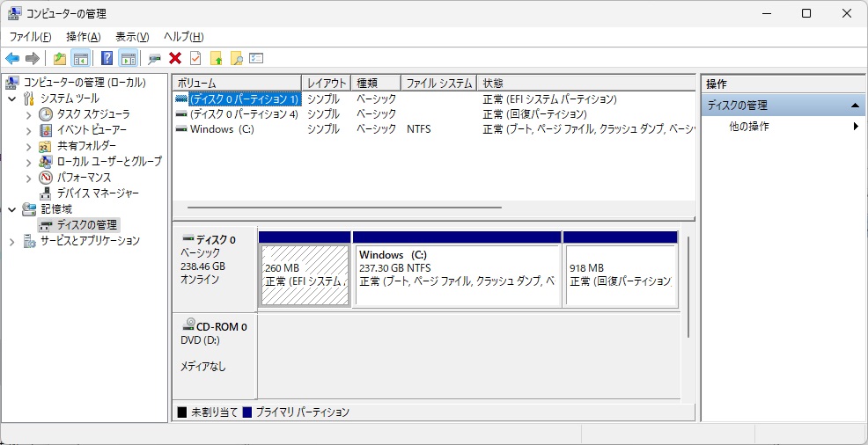Select Windows (C:) 237.30 GB partition block
Viewport: 868px width, 445px height.
point(457,275)
